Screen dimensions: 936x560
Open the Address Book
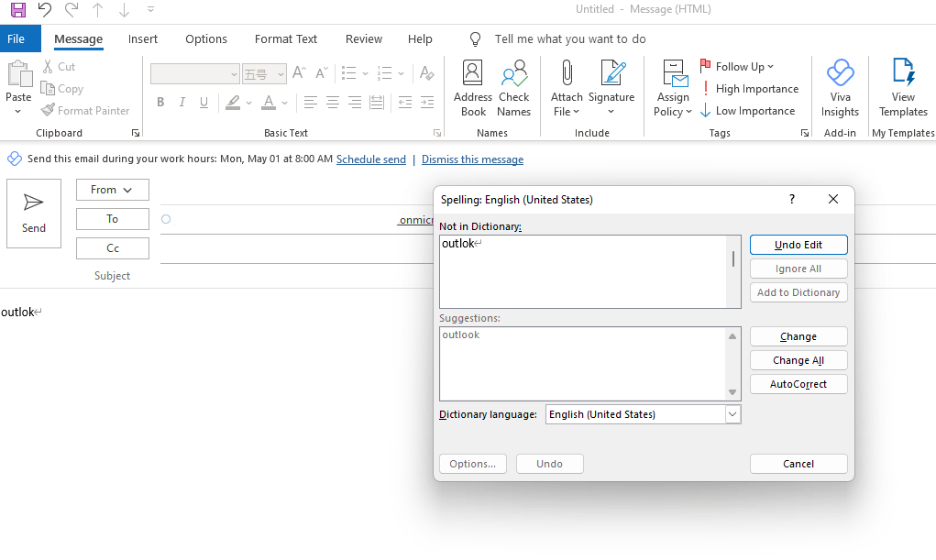[x=473, y=88]
